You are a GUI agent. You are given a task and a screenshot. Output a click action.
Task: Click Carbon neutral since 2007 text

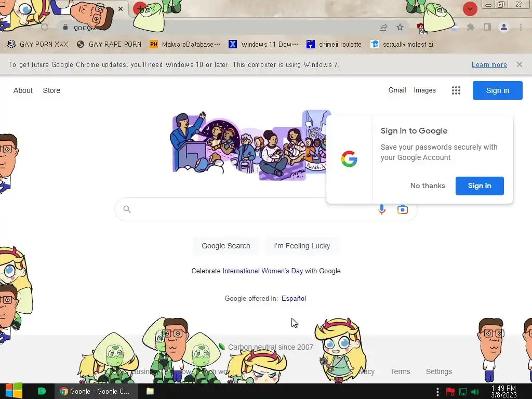270,347
